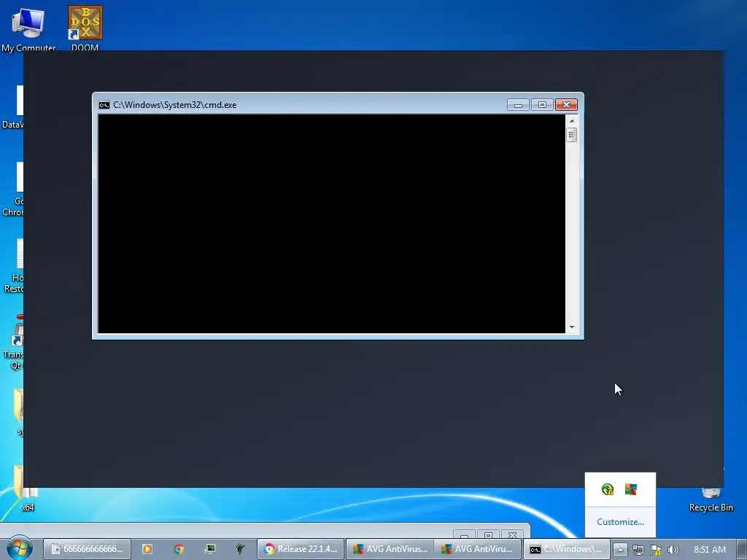
Task: Click inside the black console area
Action: pyautogui.click(x=332, y=224)
